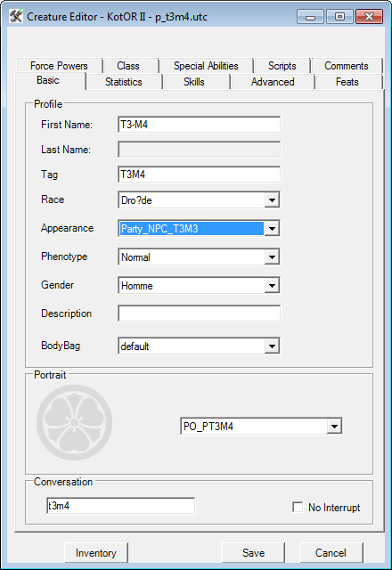Viewport: 392px width, 570px height.
Task: Expand the Race dropdown
Action: pyautogui.click(x=272, y=199)
